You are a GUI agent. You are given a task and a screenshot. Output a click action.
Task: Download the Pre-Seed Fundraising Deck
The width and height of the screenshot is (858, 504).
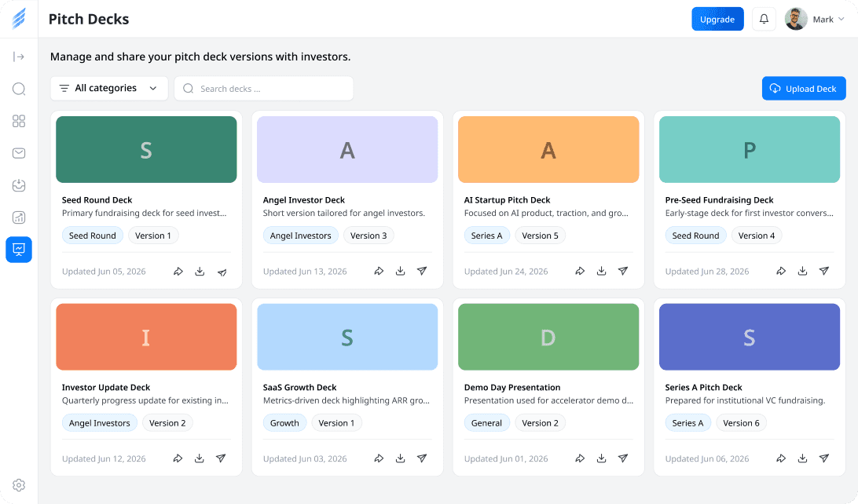click(x=802, y=271)
